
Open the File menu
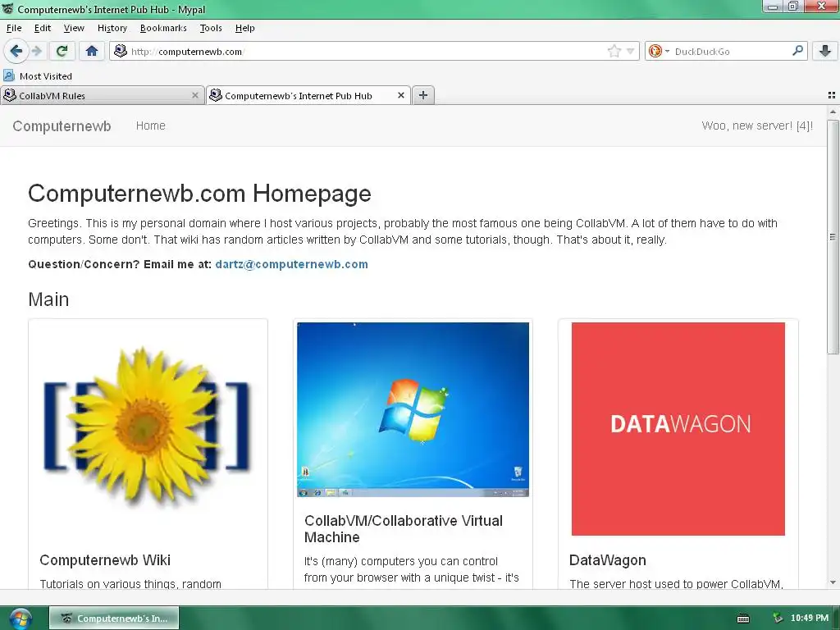point(14,28)
